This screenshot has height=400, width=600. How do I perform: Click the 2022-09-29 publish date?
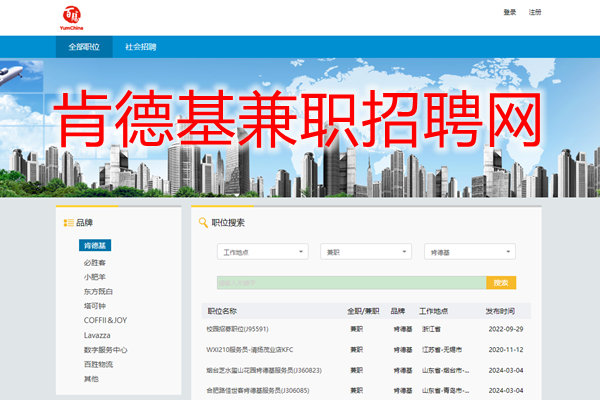[505, 329]
